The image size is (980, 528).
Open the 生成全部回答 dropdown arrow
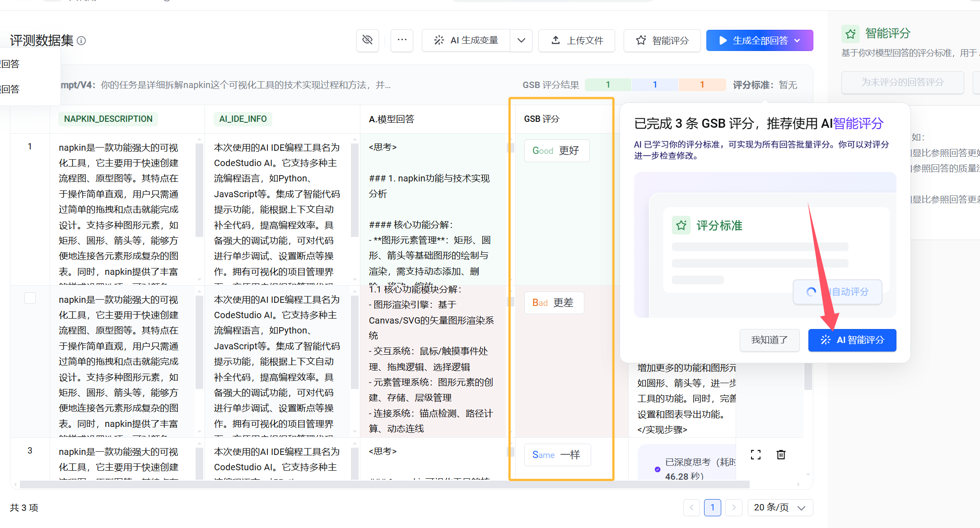pyautogui.click(x=798, y=40)
